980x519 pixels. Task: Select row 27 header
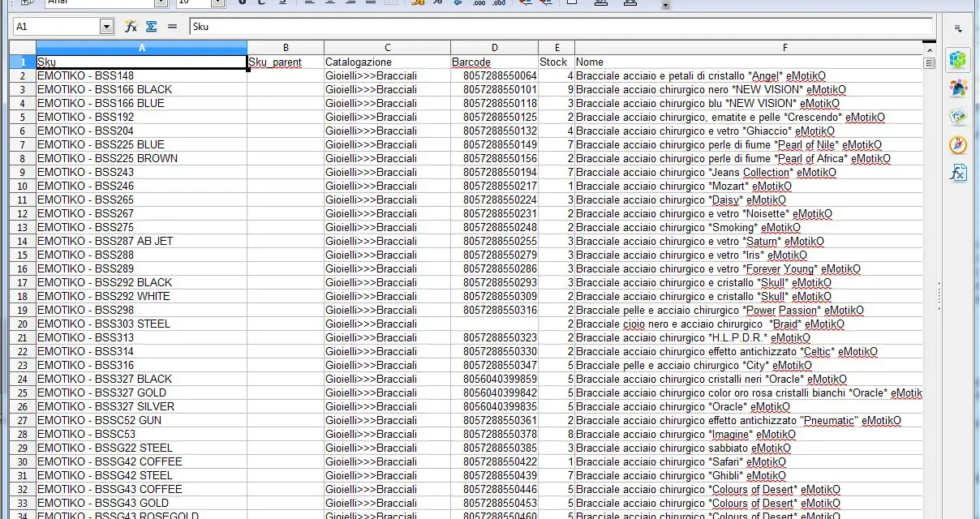[x=24, y=420]
